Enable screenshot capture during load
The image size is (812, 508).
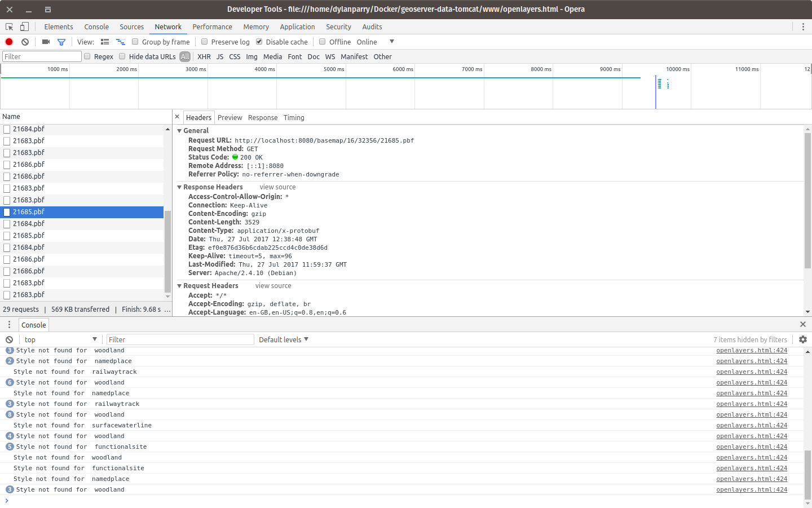coord(46,42)
